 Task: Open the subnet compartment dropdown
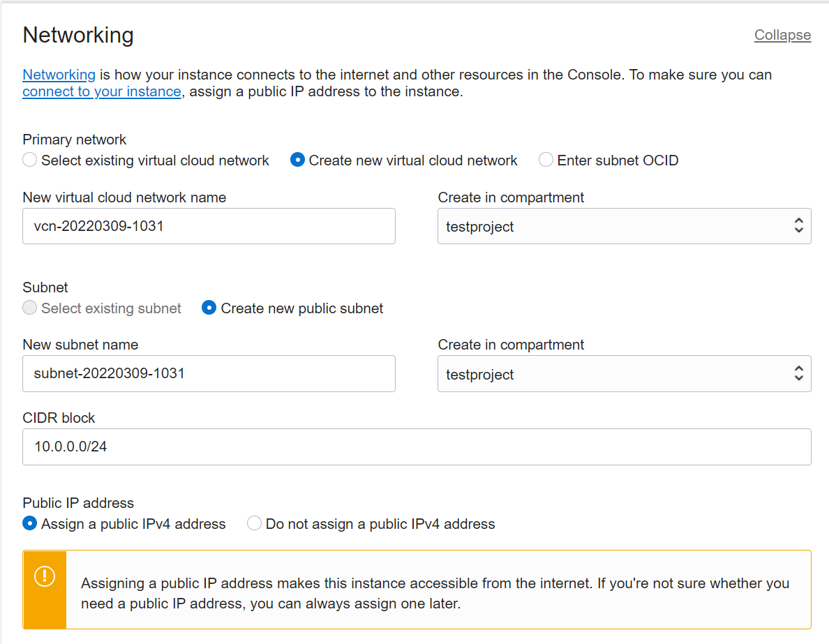625,373
